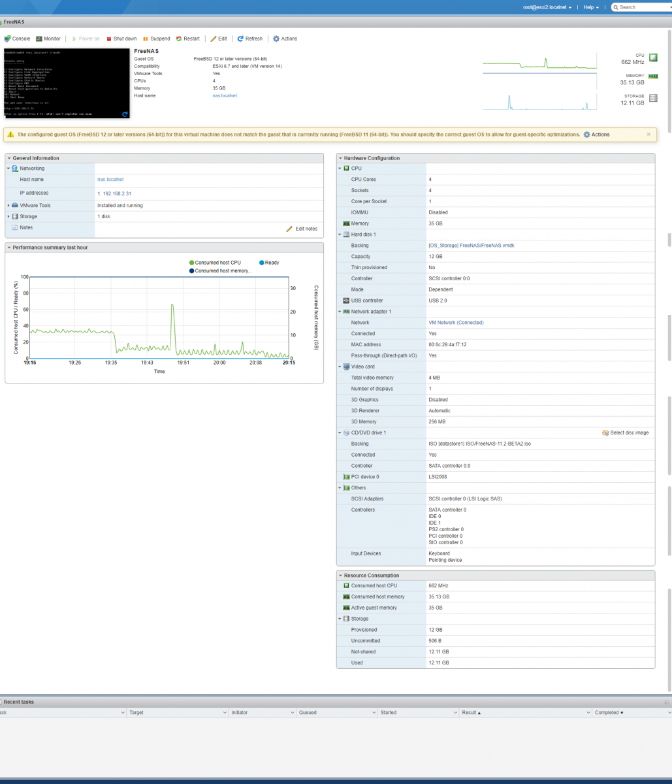
Task: Toggle the Consumed host CPU chart series
Action: pos(215,263)
